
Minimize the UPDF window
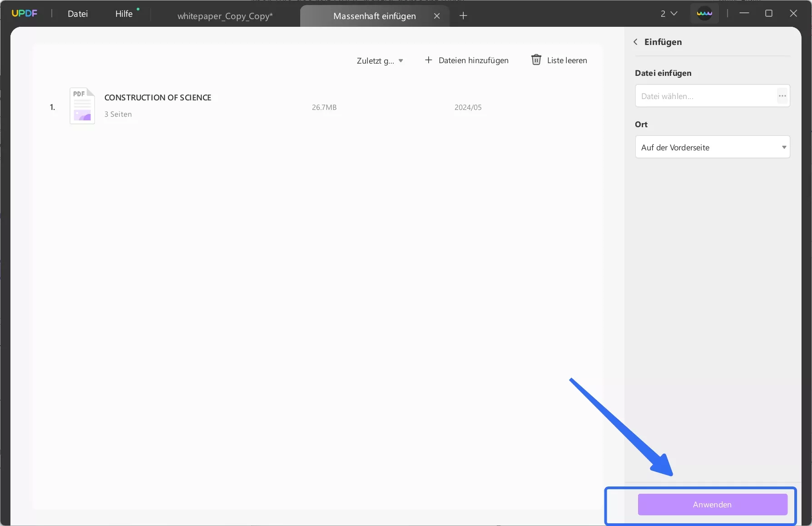pyautogui.click(x=744, y=13)
